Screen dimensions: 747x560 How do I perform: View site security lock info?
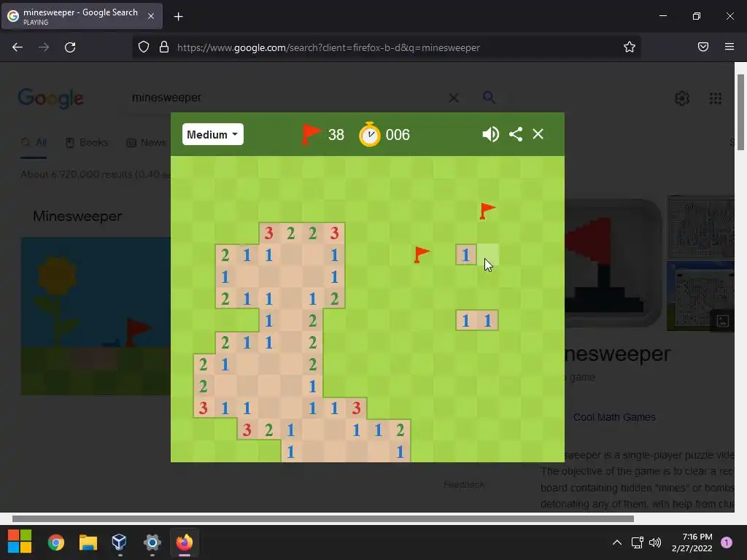[164, 47]
